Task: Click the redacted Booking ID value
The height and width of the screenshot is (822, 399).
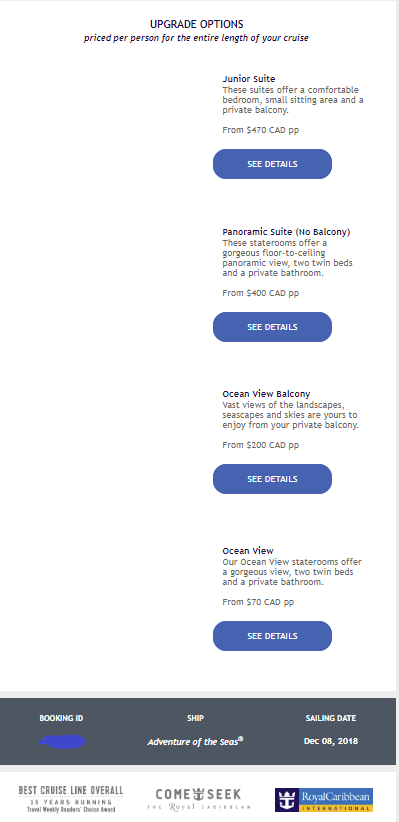Action: coord(62,742)
